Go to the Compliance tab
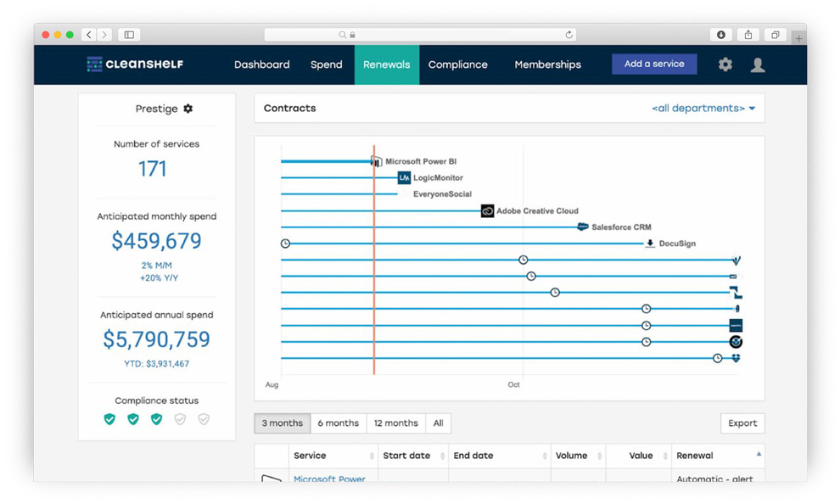Screen dimensions: 840x504 click(458, 64)
